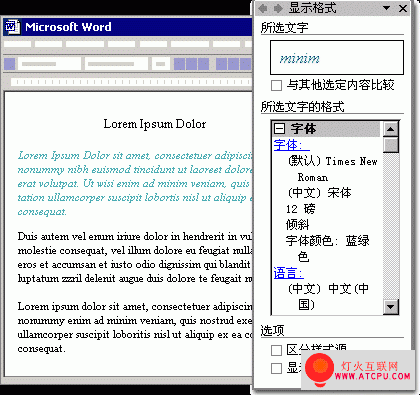Click the 选项 section label

click(272, 330)
